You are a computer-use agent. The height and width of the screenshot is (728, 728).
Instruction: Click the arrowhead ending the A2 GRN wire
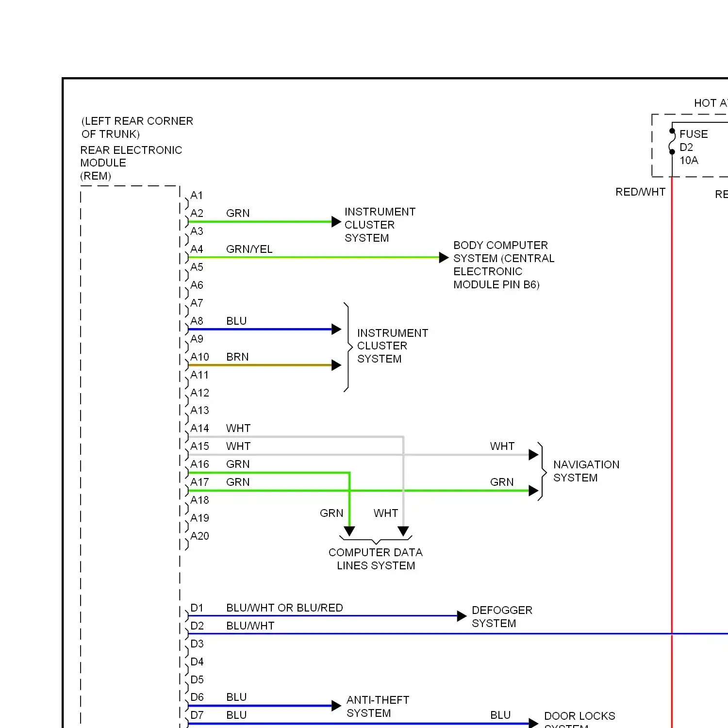click(x=336, y=222)
